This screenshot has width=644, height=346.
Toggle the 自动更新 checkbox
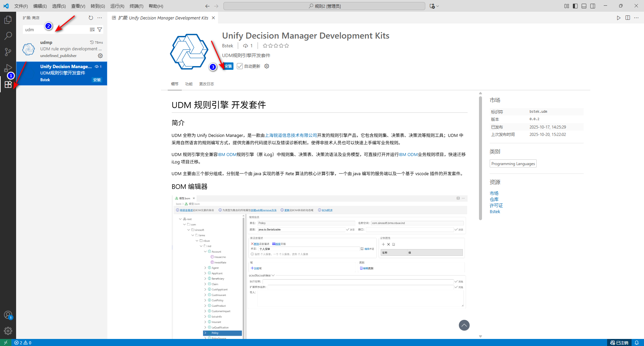pyautogui.click(x=240, y=66)
